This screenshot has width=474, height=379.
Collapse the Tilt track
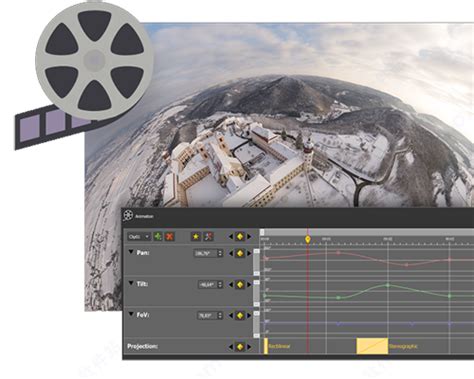coord(131,283)
